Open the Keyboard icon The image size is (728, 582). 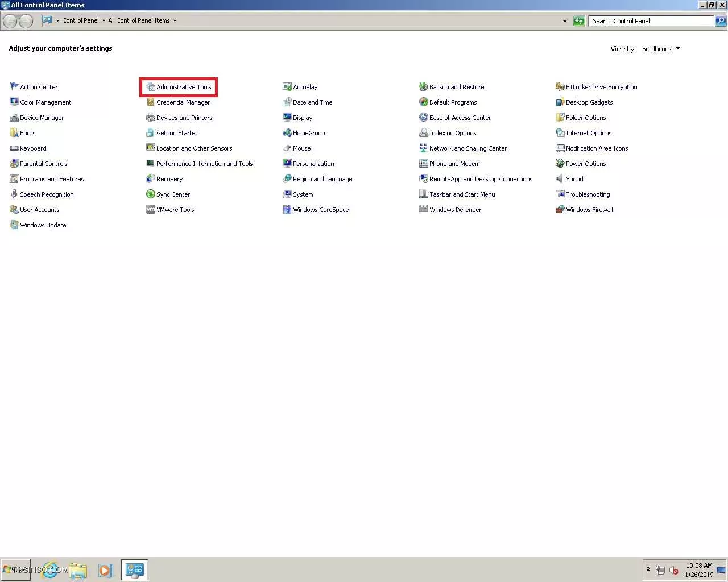pos(14,148)
